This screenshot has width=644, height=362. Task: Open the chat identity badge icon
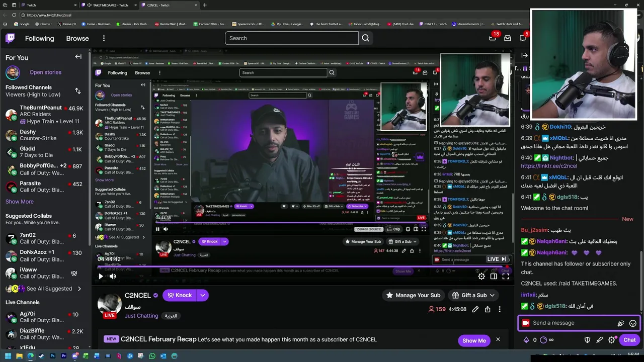[526, 323]
